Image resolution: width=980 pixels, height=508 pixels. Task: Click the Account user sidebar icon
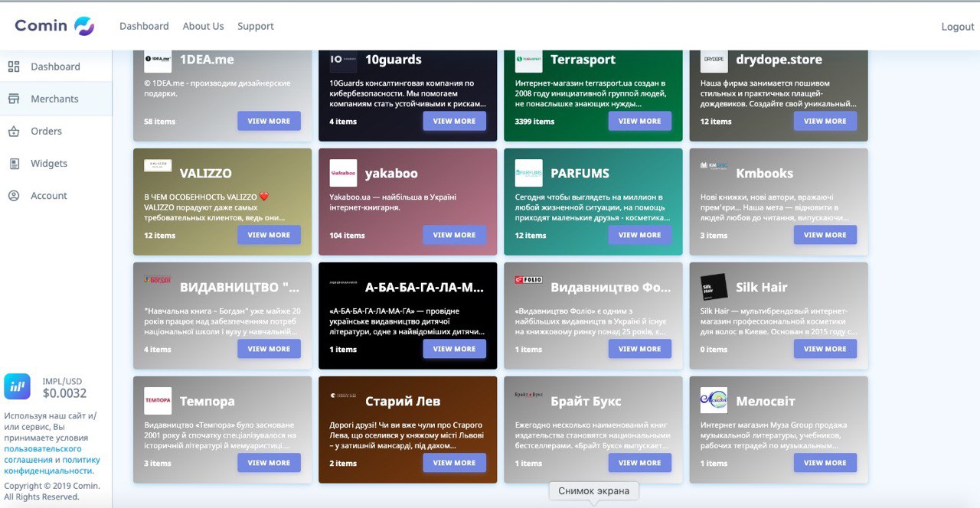[14, 196]
